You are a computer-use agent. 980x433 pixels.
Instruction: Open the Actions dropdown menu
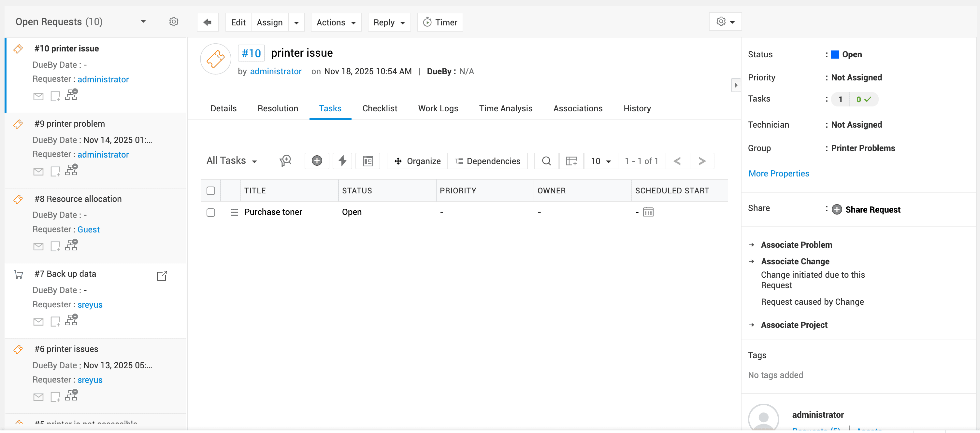click(x=336, y=22)
